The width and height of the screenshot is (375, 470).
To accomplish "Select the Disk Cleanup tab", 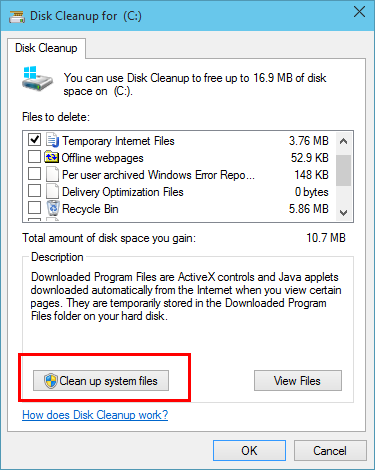I will [46, 48].
